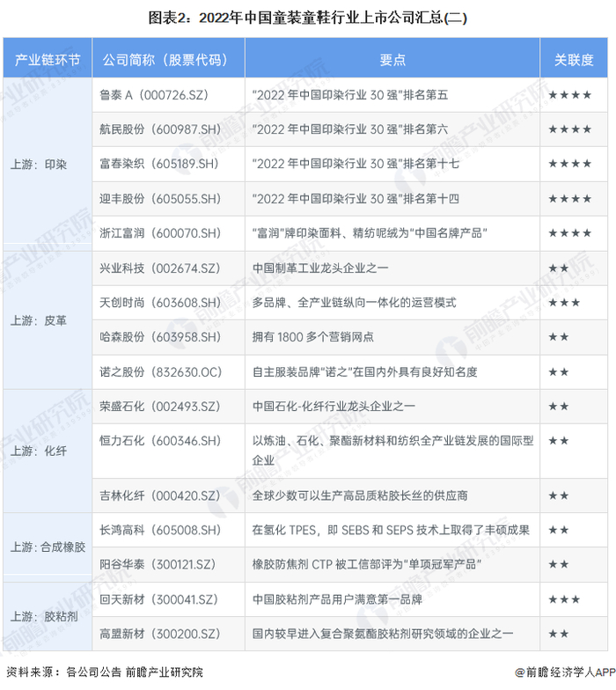Click the @前瞻经济学人APP credit text

coord(565,672)
